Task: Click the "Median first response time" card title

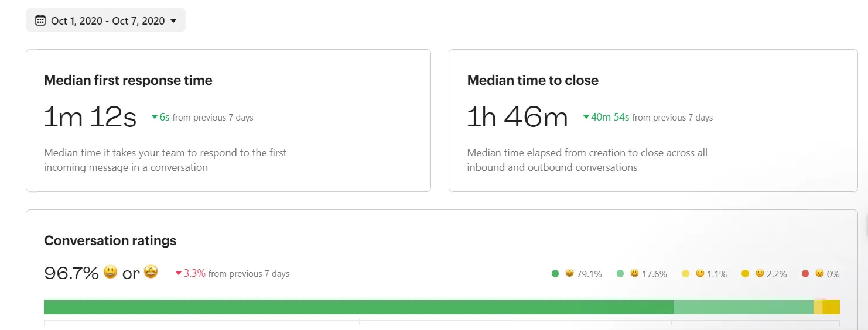Action: coord(128,80)
